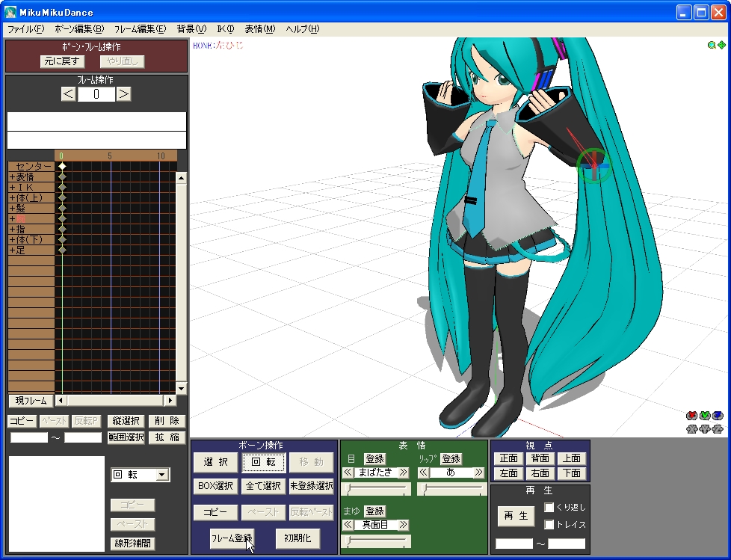Expand the 指 bone group
The height and width of the screenshot is (560, 731).
tap(12, 230)
